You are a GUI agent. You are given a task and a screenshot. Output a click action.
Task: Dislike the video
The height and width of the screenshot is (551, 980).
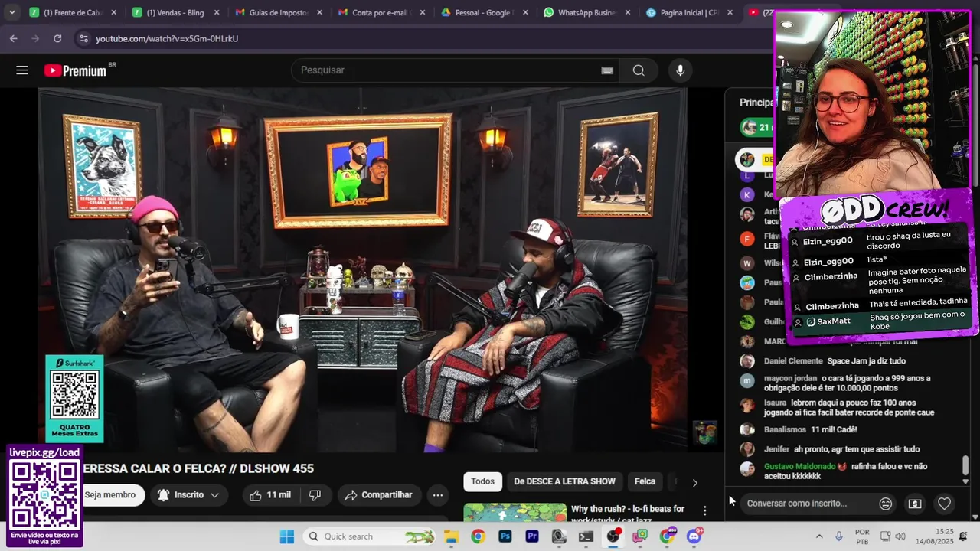coord(315,495)
